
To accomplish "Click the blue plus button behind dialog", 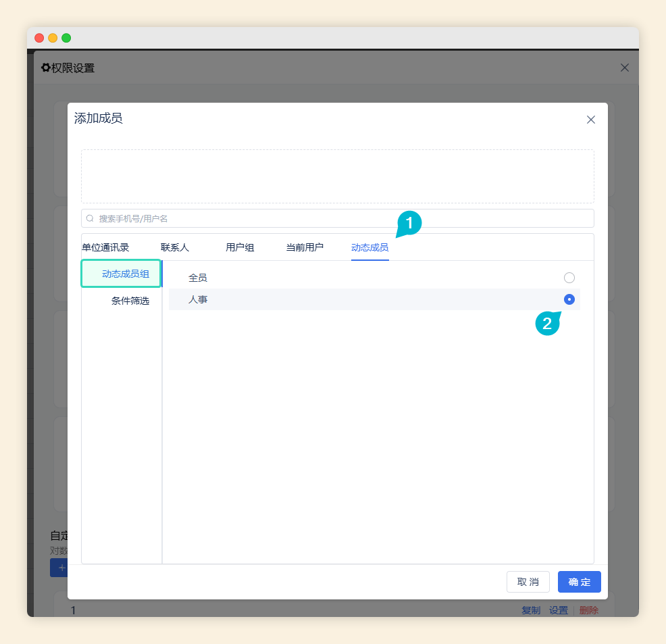I will (59, 568).
